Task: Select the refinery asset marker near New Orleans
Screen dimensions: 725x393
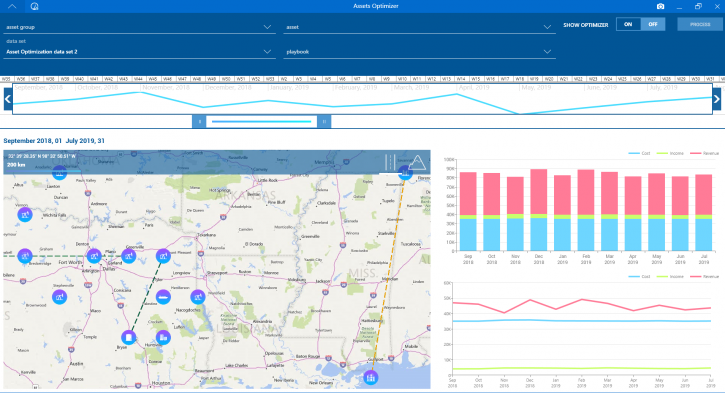Action: point(370,378)
